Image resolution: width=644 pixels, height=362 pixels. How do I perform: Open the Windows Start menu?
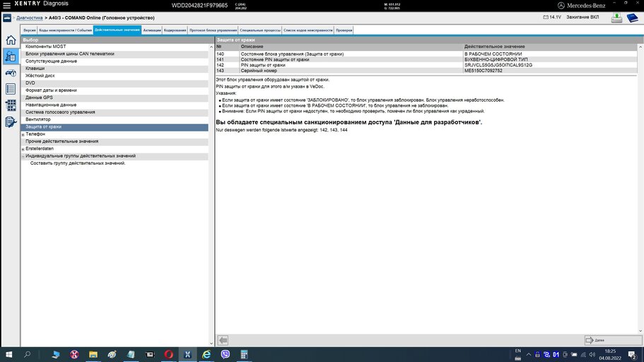click(x=8, y=354)
